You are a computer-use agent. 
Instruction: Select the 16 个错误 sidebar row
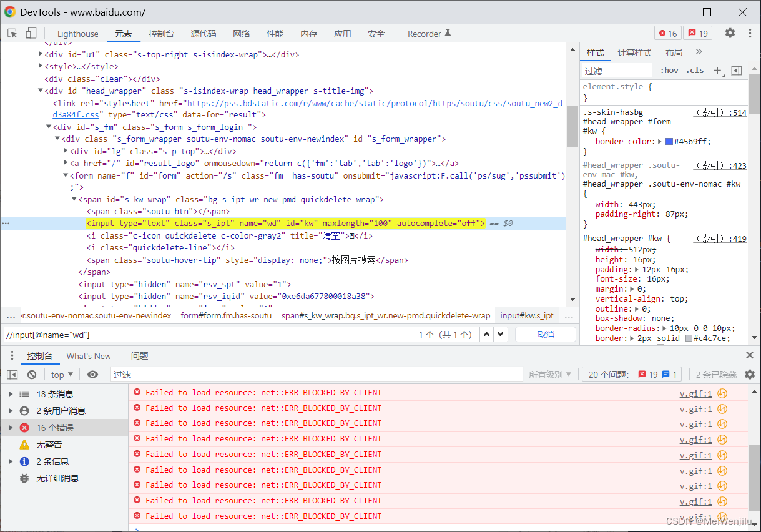pyautogui.click(x=64, y=428)
